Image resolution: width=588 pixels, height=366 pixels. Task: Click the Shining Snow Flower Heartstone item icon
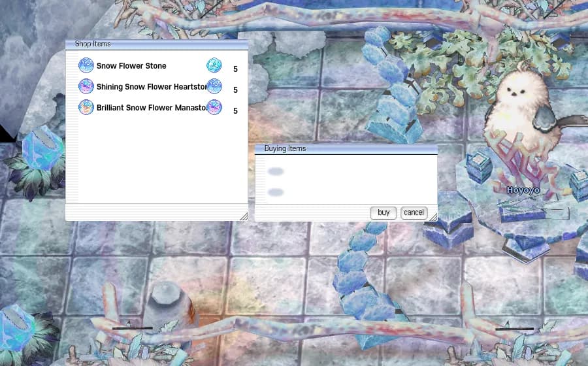86,86
